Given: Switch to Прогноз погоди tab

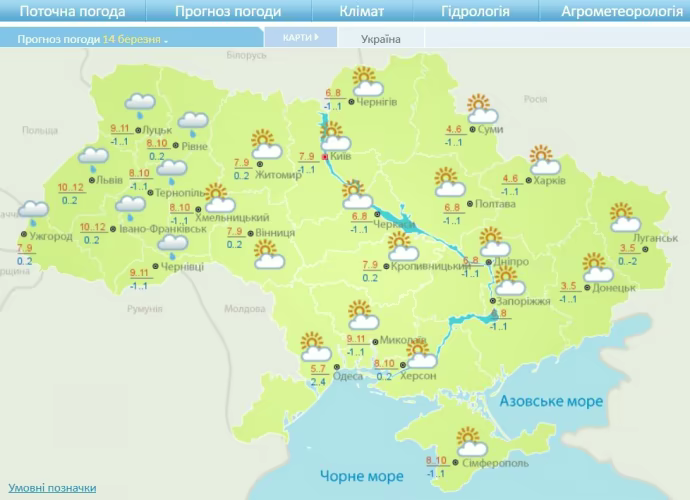Looking at the screenshot, I should (x=229, y=12).
